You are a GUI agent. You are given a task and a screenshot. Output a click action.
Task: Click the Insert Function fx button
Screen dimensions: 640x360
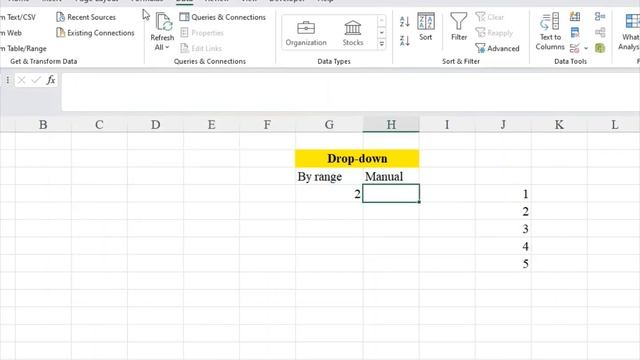pyautogui.click(x=51, y=80)
